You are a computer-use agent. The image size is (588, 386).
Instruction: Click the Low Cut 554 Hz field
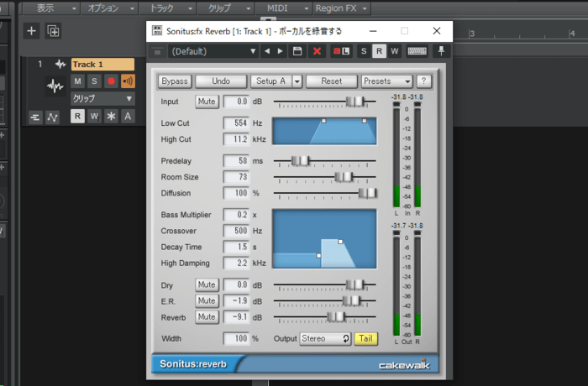click(x=236, y=123)
